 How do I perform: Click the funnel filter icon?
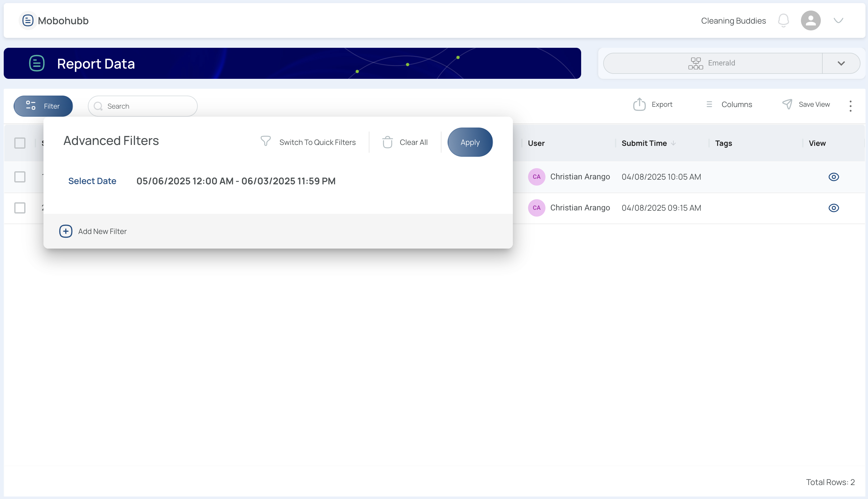[266, 141]
